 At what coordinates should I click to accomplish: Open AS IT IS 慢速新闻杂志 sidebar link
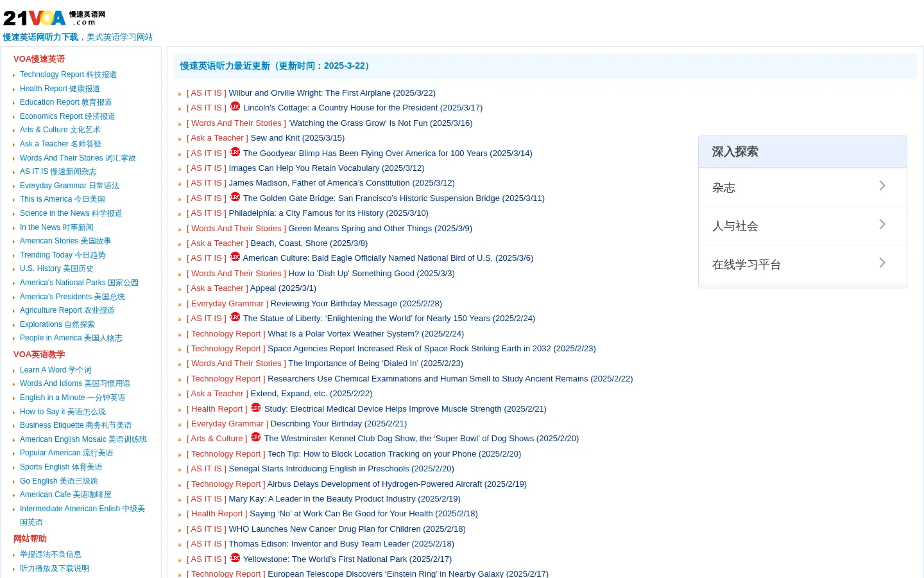pos(58,171)
